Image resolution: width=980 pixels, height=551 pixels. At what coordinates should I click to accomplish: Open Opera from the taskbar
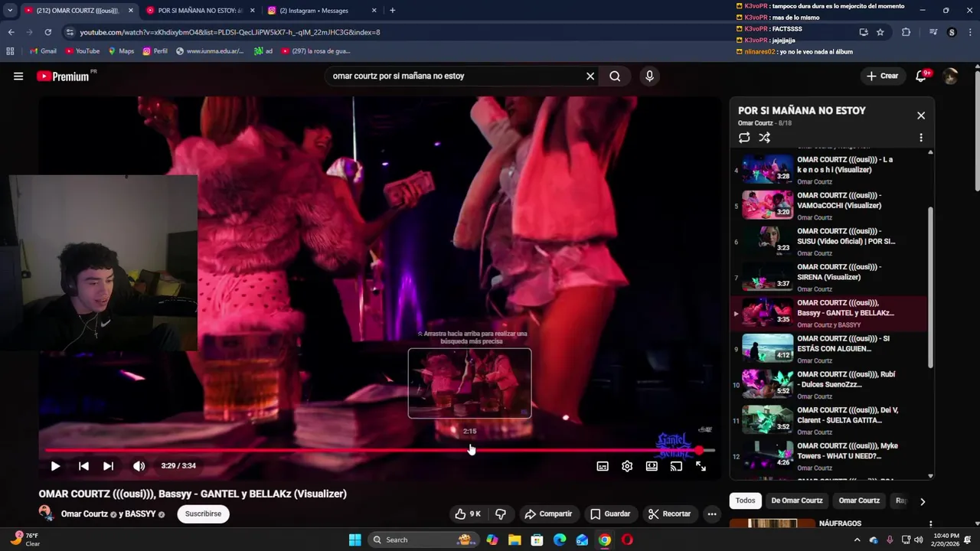pyautogui.click(x=627, y=540)
